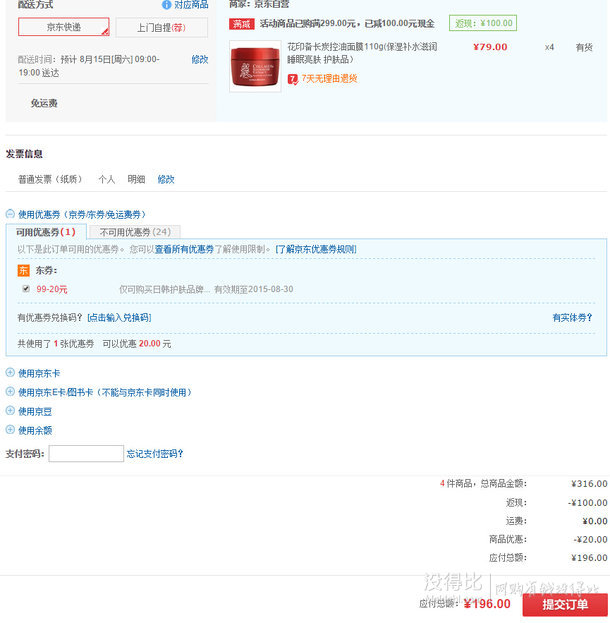Click the 返现 ¥100.00 green badge
The width and height of the screenshot is (610, 623).
pyautogui.click(x=483, y=23)
